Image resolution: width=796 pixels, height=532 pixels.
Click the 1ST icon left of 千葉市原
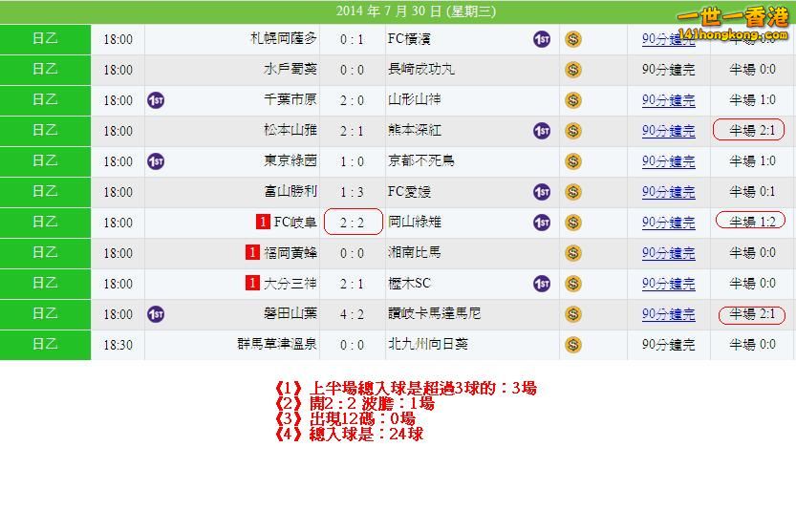pyautogui.click(x=156, y=100)
